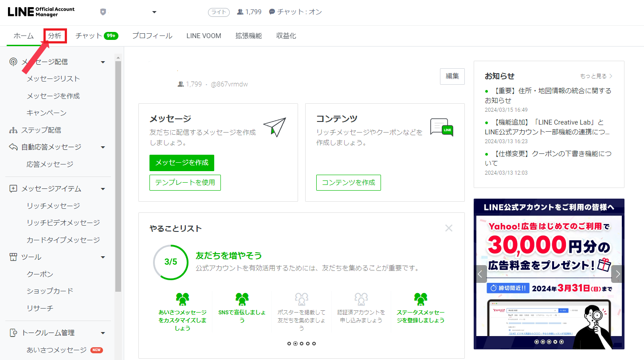The height and width of the screenshot is (360, 644).
Task: Click the ライト plan badge
Action: [x=219, y=12]
